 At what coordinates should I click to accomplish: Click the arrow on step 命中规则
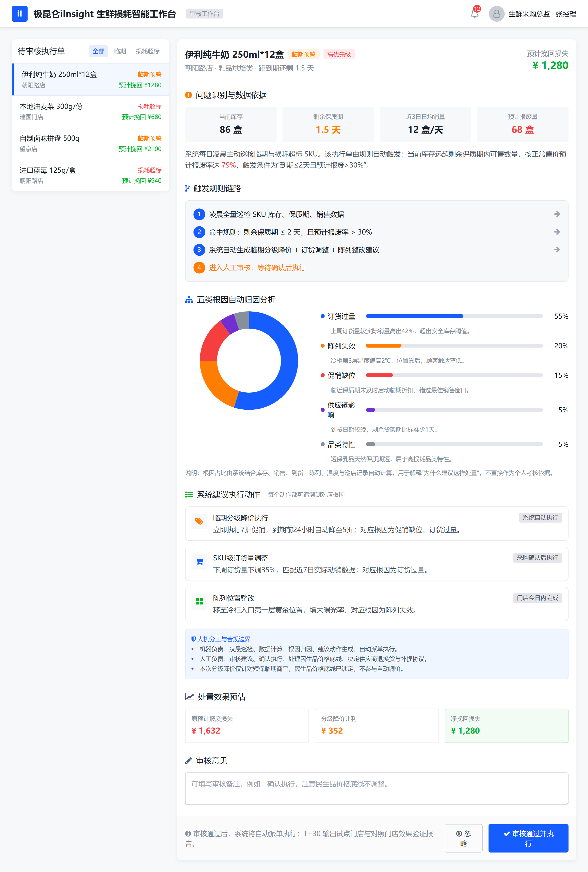pos(557,232)
